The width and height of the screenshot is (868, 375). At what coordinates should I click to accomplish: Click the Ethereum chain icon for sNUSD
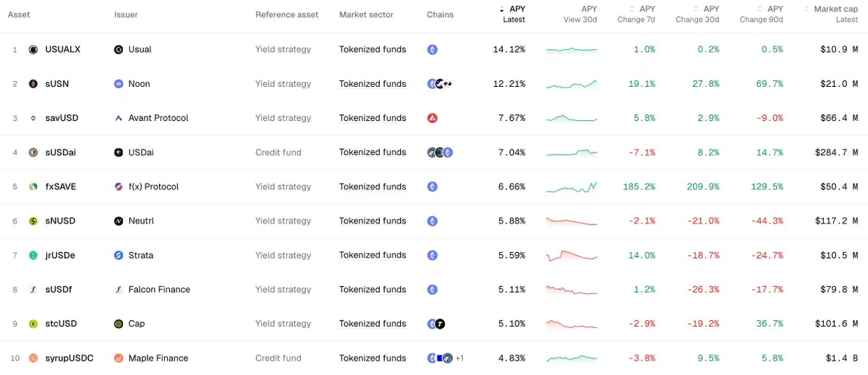(433, 221)
